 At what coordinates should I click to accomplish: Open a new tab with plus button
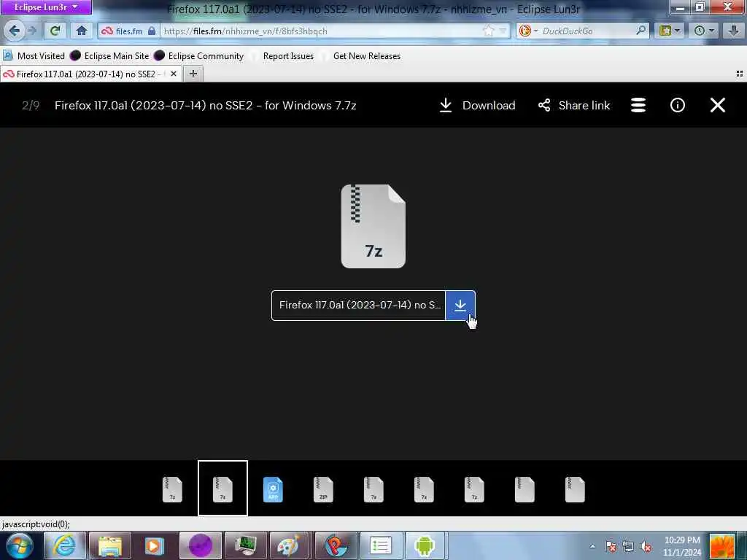click(x=193, y=74)
